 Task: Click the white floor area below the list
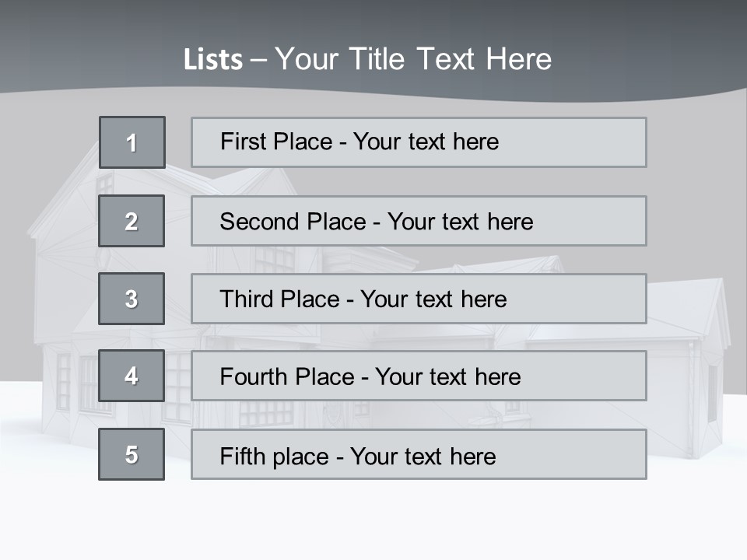[x=373, y=521]
